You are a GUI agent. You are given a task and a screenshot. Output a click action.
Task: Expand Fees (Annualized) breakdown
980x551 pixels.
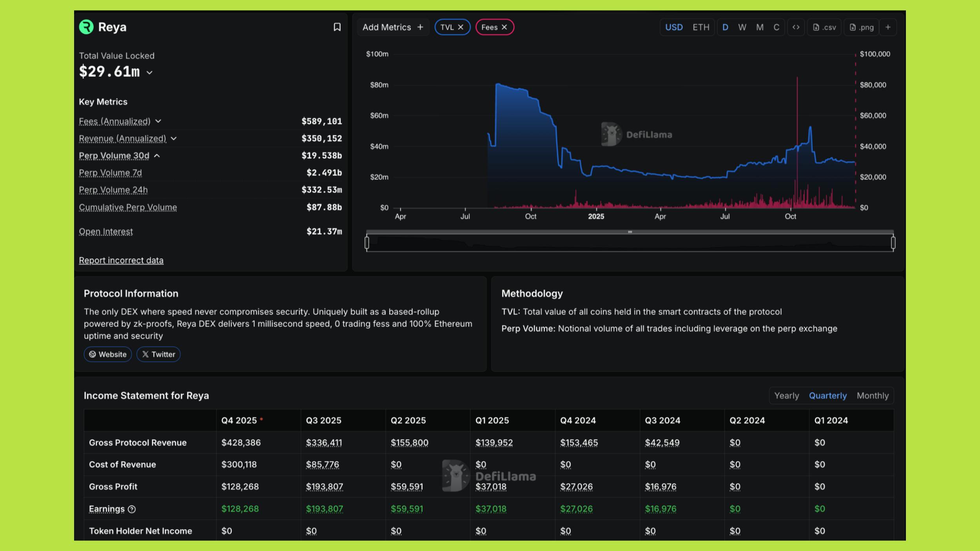click(x=158, y=121)
